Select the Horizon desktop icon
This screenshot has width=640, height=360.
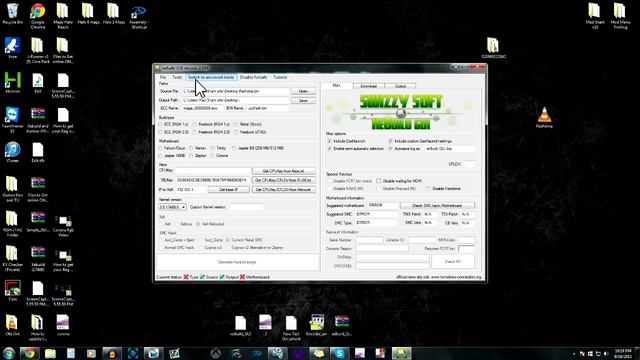pyautogui.click(x=12, y=83)
